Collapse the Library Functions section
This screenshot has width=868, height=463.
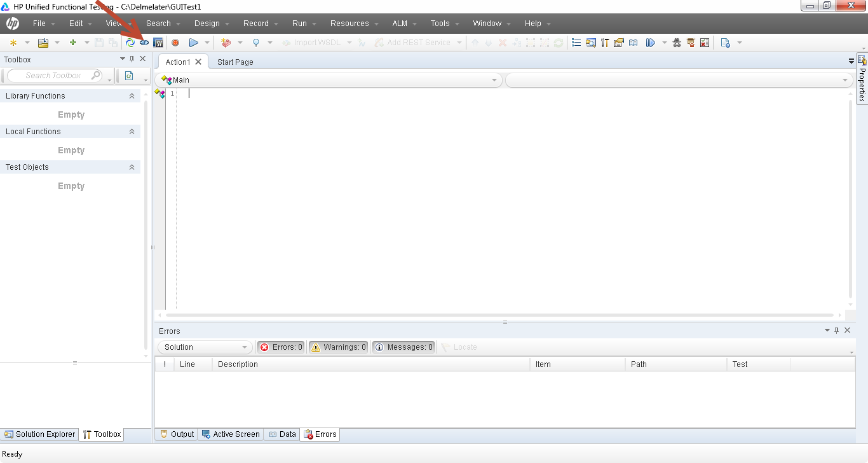pos(132,95)
